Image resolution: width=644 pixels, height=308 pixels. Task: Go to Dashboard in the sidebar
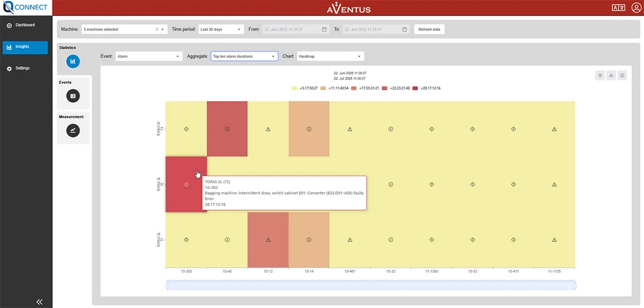pyautogui.click(x=25, y=25)
